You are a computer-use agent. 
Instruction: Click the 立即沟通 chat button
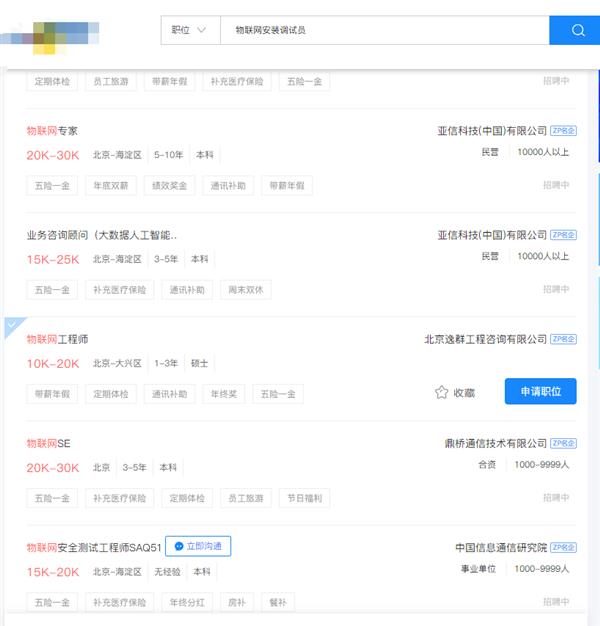(198, 546)
